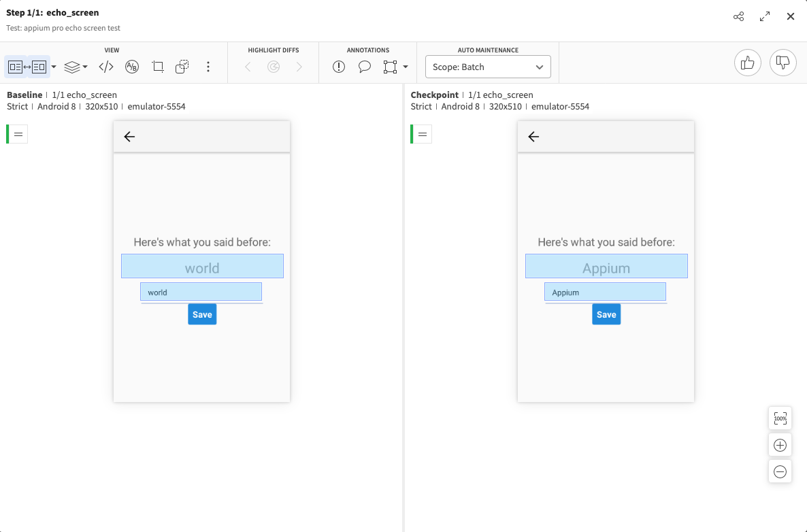Expand the annotation region dropdown arrow
Image resolution: width=807 pixels, height=532 pixels.
[x=406, y=67]
